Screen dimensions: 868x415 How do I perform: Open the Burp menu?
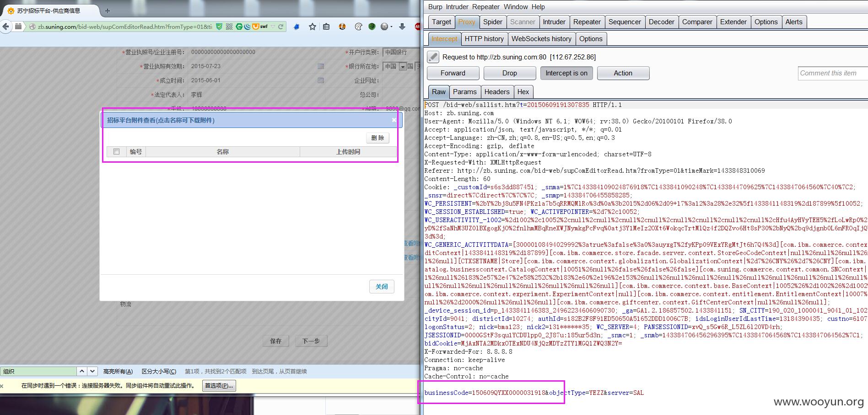[435, 7]
